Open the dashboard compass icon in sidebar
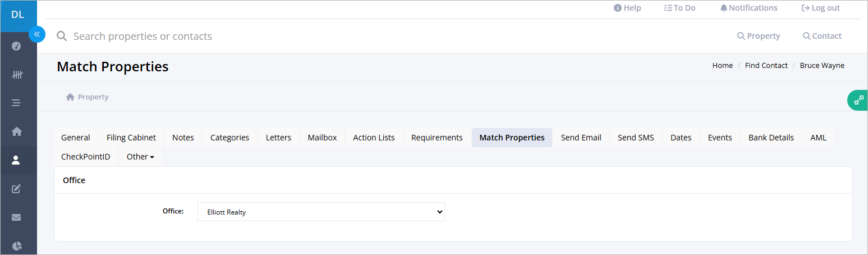The image size is (868, 255). 17,46
